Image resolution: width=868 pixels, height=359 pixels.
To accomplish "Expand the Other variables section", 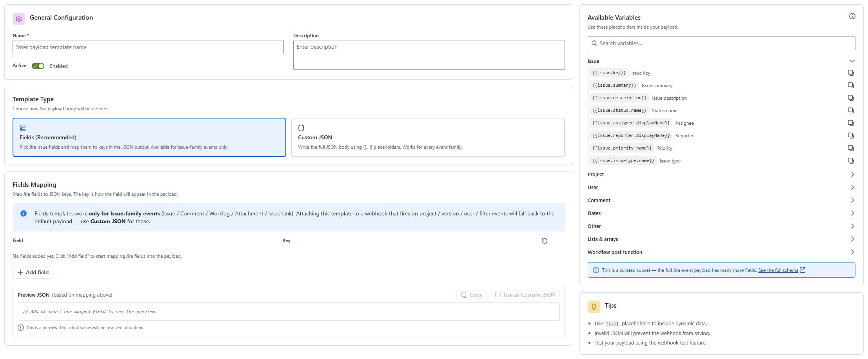I will [x=721, y=226].
